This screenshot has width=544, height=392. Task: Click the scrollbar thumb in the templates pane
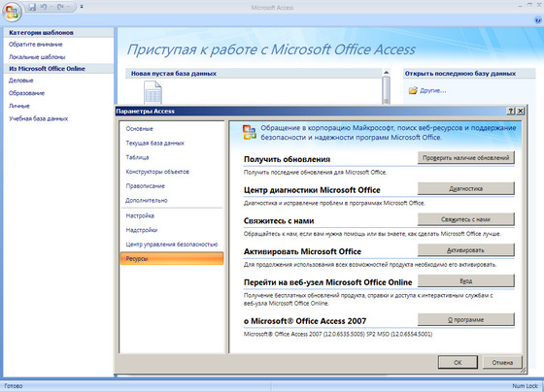coord(386,89)
